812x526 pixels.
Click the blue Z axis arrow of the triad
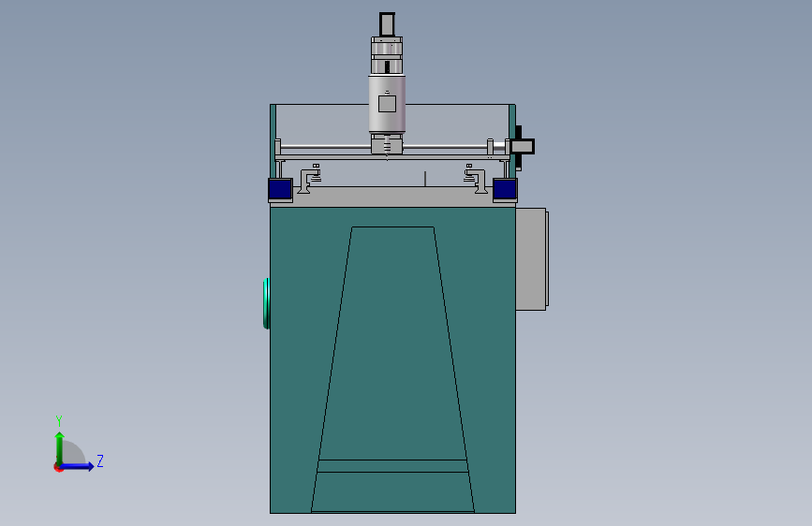[x=78, y=466]
